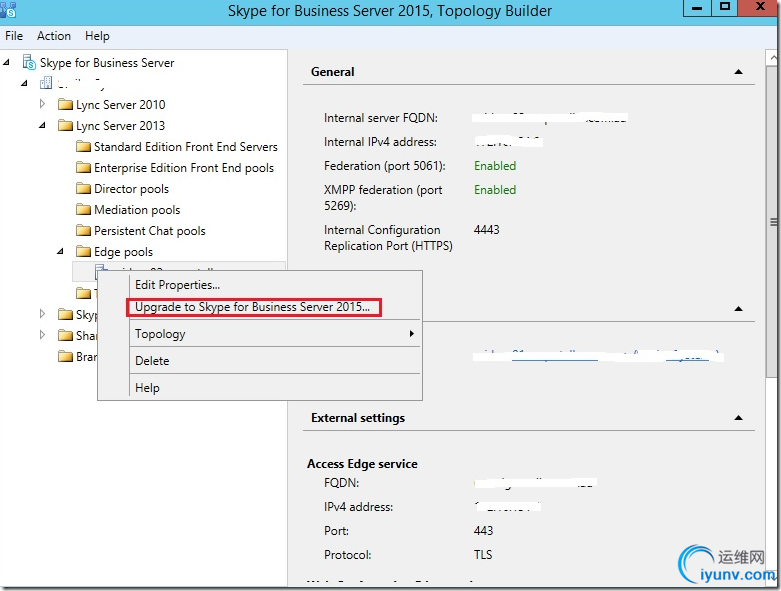781x591 pixels.
Task: Select Director pools tree item
Action: (x=131, y=189)
